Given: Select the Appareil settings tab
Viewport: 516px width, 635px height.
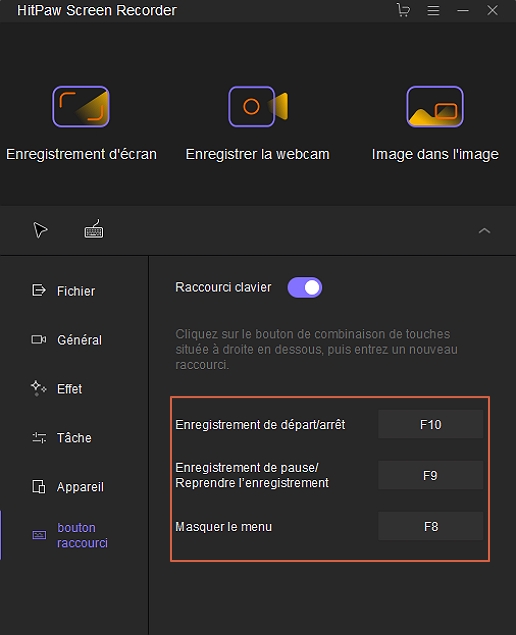Looking at the screenshot, I should click(x=68, y=487).
